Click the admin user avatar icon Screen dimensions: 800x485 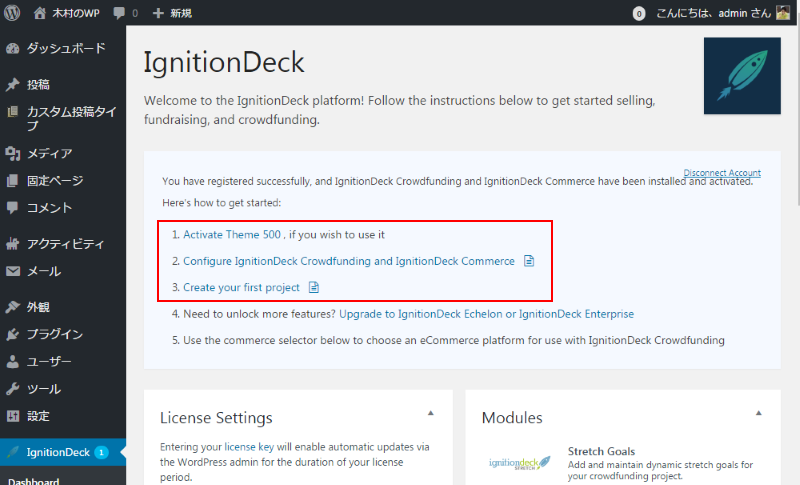782,13
